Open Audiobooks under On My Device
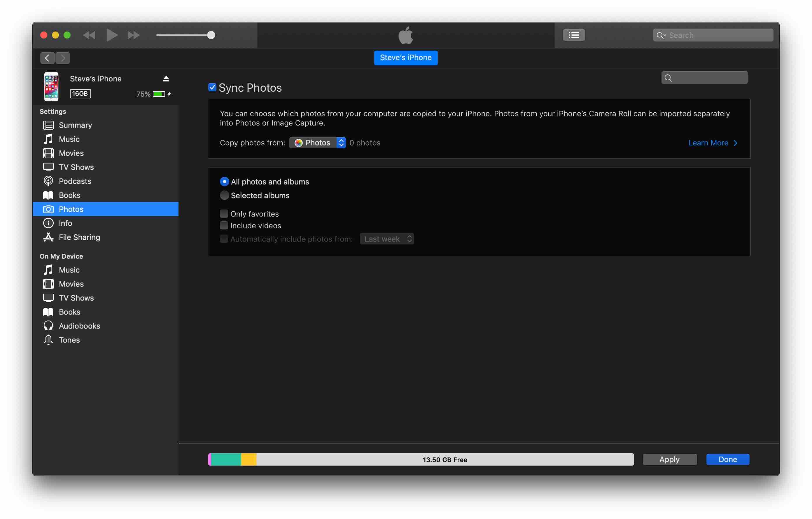Screen dimensions: 812x519 [x=79, y=326]
